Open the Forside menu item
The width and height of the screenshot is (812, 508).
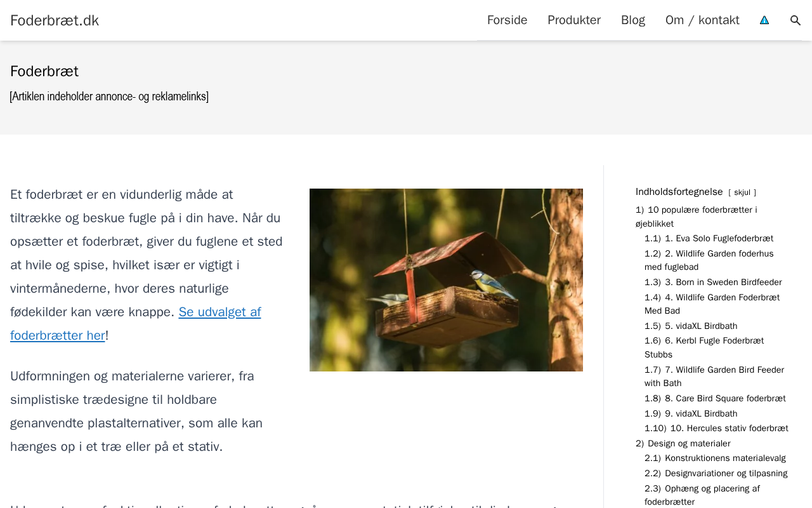pyautogui.click(x=507, y=20)
